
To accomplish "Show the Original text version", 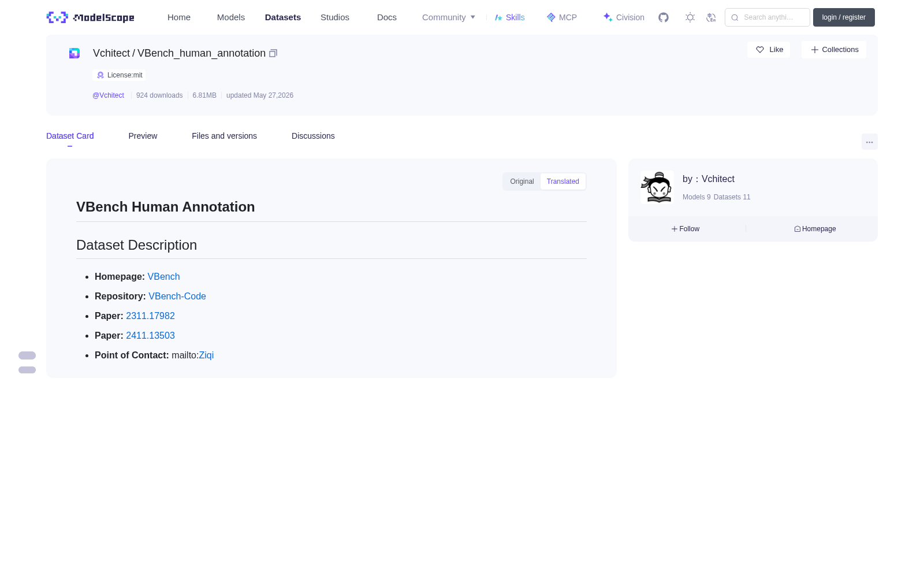I will click(522, 181).
